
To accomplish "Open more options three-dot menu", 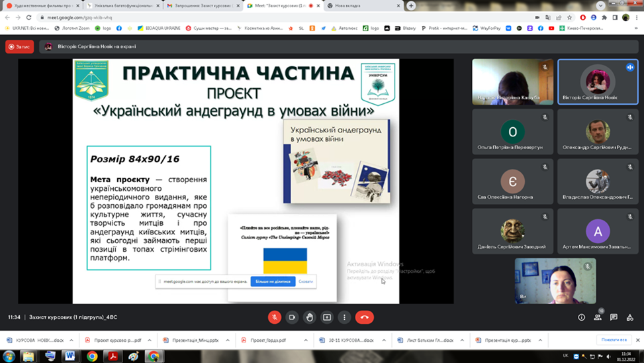I will pyautogui.click(x=344, y=317).
